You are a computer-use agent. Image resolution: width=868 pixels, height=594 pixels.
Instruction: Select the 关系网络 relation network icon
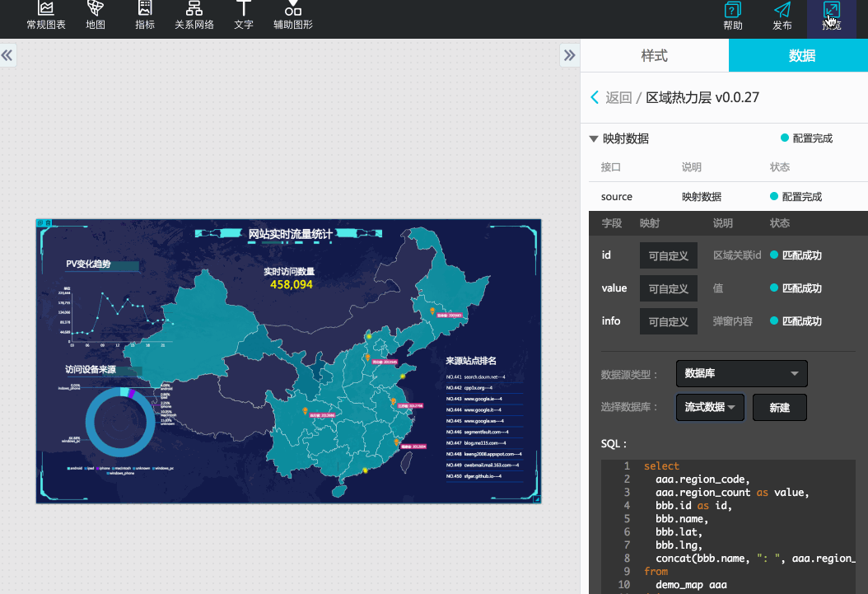(194, 16)
